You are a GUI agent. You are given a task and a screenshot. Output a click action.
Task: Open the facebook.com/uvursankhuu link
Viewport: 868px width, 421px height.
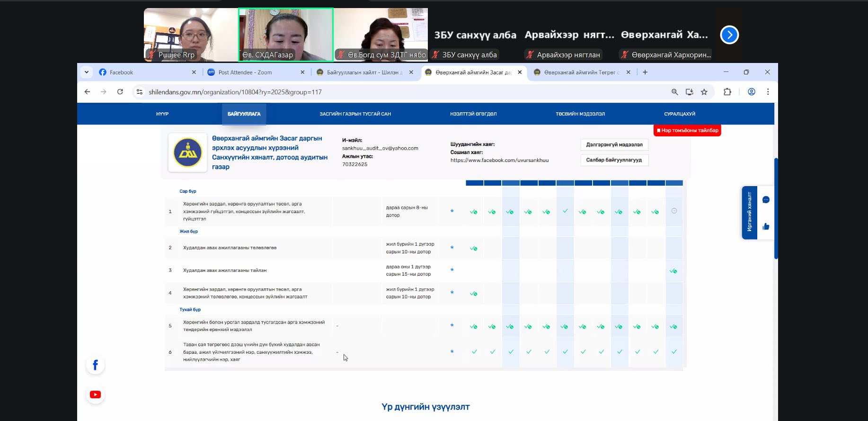coord(499,161)
